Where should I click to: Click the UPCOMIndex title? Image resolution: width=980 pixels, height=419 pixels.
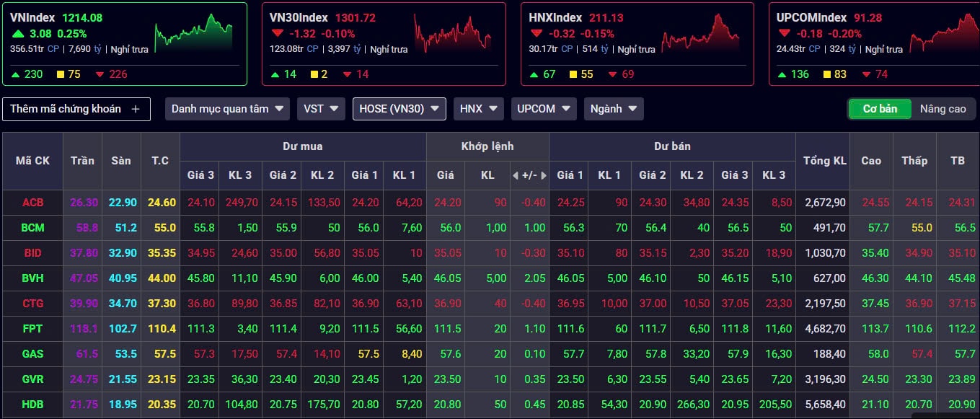(811, 17)
